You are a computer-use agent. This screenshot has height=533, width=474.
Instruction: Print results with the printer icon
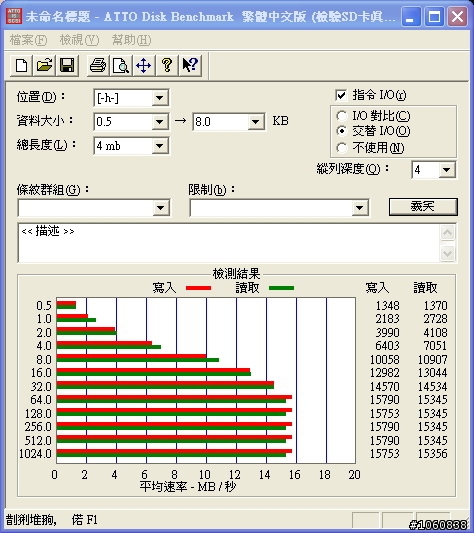point(98,65)
